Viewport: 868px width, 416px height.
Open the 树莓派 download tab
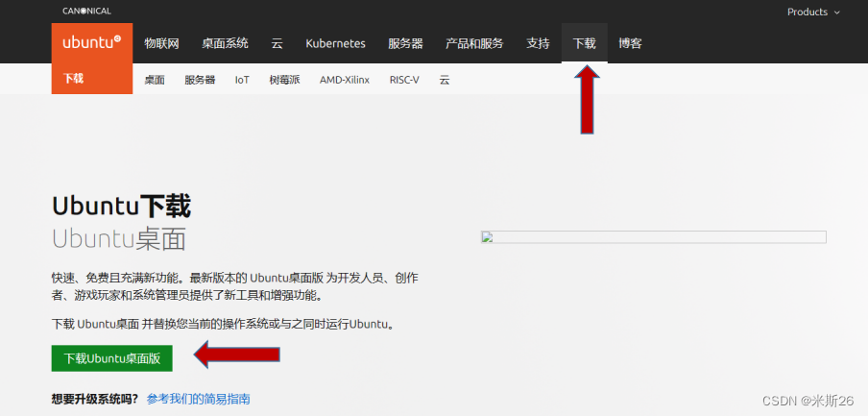pos(284,80)
